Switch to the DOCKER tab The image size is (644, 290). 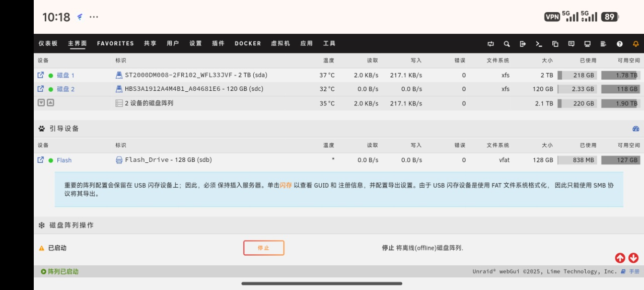(248, 43)
